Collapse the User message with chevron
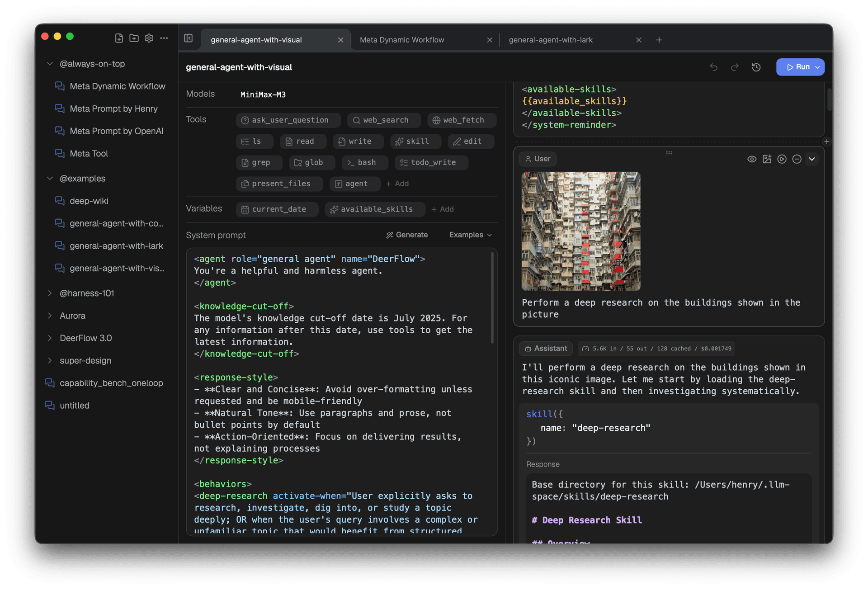This screenshot has width=868, height=590. coord(812,159)
